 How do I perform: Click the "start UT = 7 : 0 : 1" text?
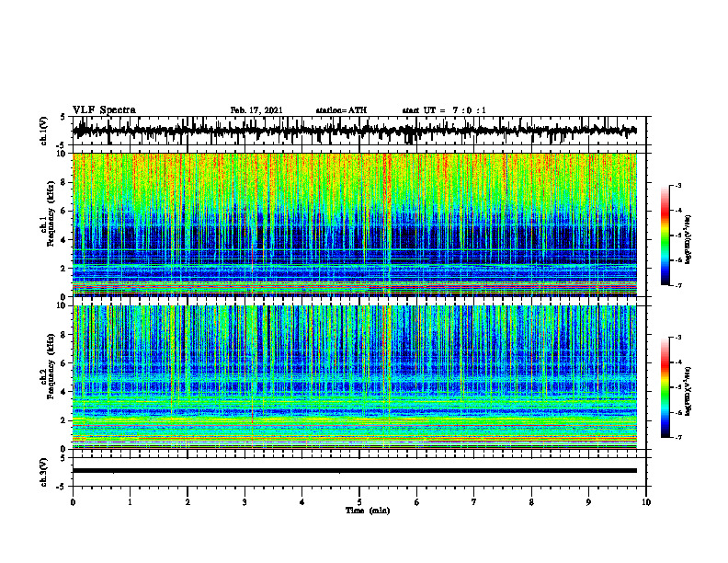444,110
